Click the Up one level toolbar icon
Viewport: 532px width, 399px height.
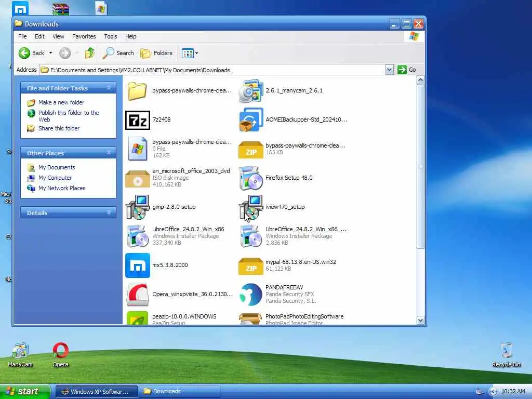pos(90,53)
